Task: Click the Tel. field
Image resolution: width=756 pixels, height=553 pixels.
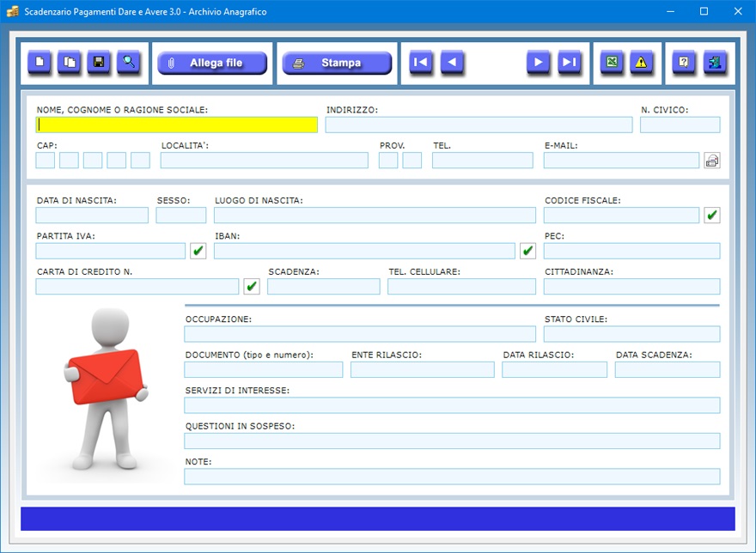Action: 483,161
